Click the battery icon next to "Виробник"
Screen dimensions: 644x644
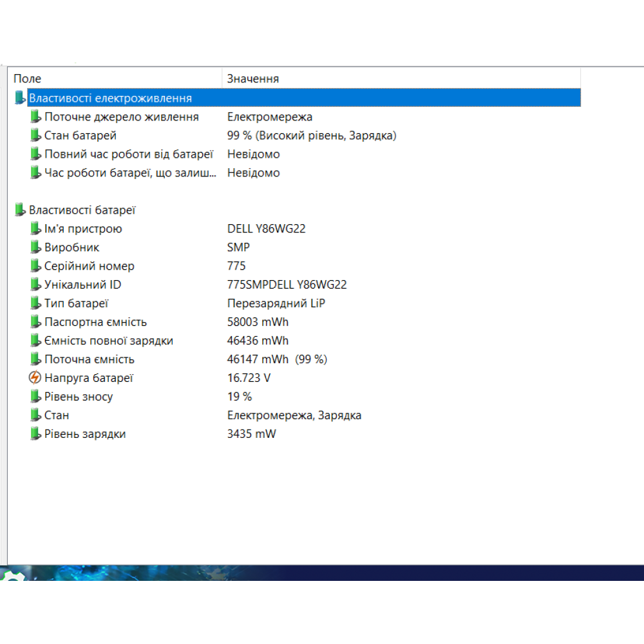[x=36, y=247]
